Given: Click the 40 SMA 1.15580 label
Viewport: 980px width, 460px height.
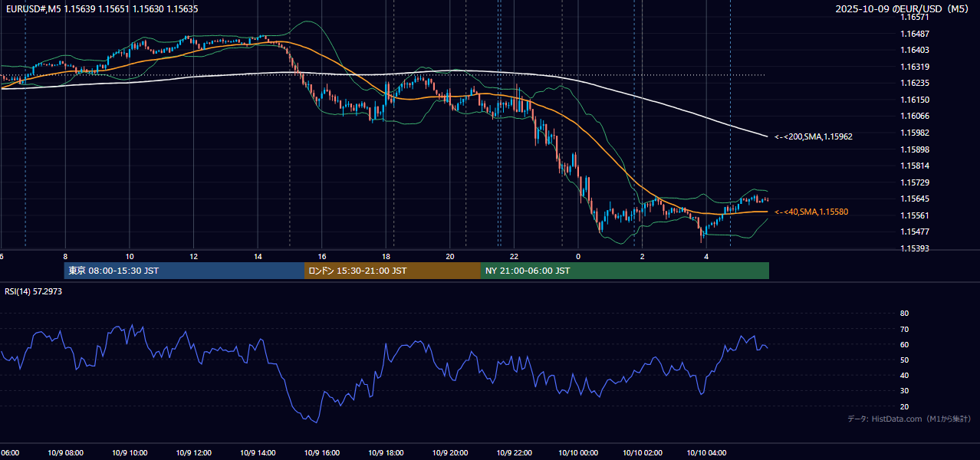Looking at the screenshot, I should 811,212.
